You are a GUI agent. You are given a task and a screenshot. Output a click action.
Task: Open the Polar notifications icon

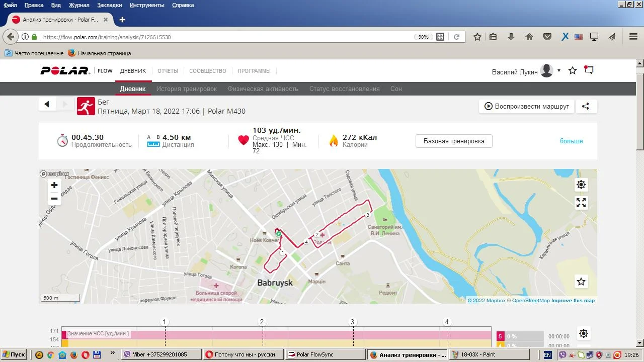[x=589, y=70]
